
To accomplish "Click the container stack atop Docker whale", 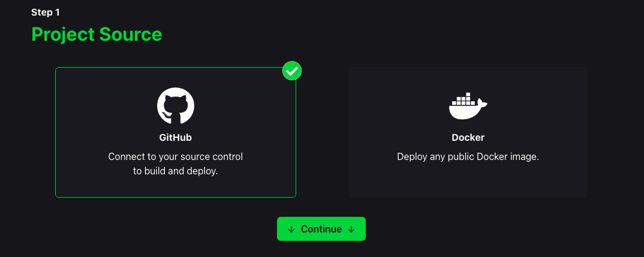I will pyautogui.click(x=462, y=98).
